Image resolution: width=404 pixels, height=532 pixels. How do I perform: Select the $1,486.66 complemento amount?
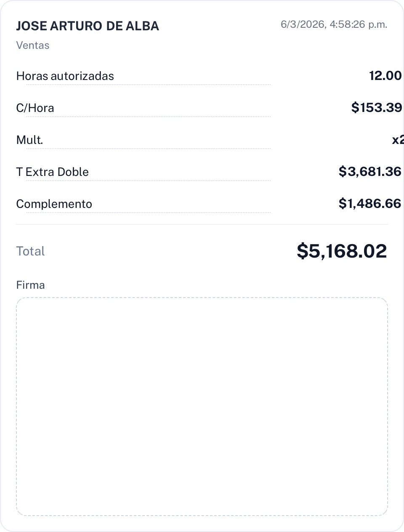tap(370, 204)
